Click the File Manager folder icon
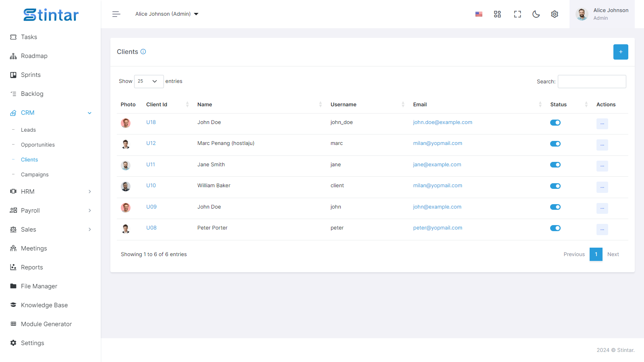This screenshot has width=644, height=362. (x=13, y=286)
